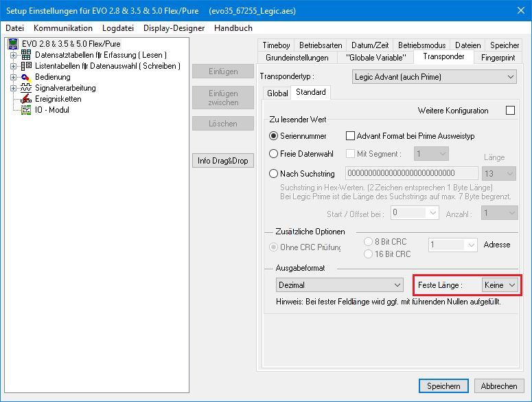Image resolution: width=532 pixels, height=402 pixels.
Task: Click the Info Drag&Drop button
Action: 222,161
